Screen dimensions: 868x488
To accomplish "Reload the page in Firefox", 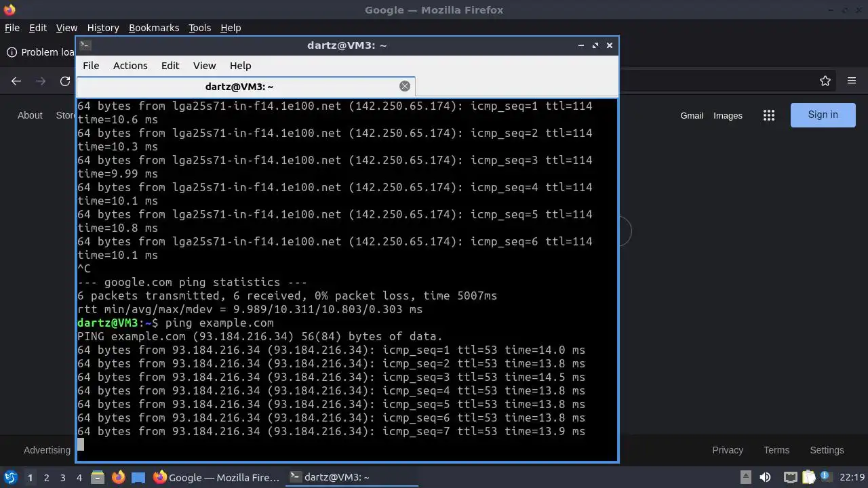I will point(65,81).
